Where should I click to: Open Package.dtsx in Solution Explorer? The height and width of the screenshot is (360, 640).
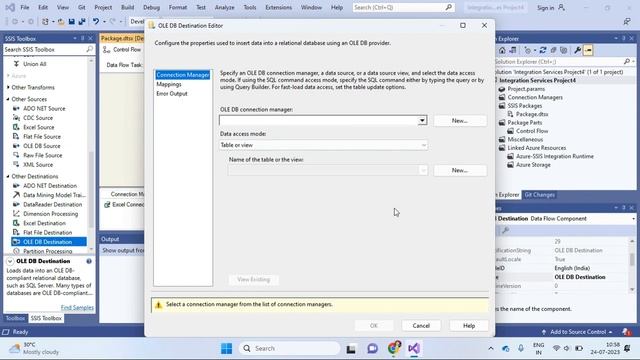click(x=531, y=114)
